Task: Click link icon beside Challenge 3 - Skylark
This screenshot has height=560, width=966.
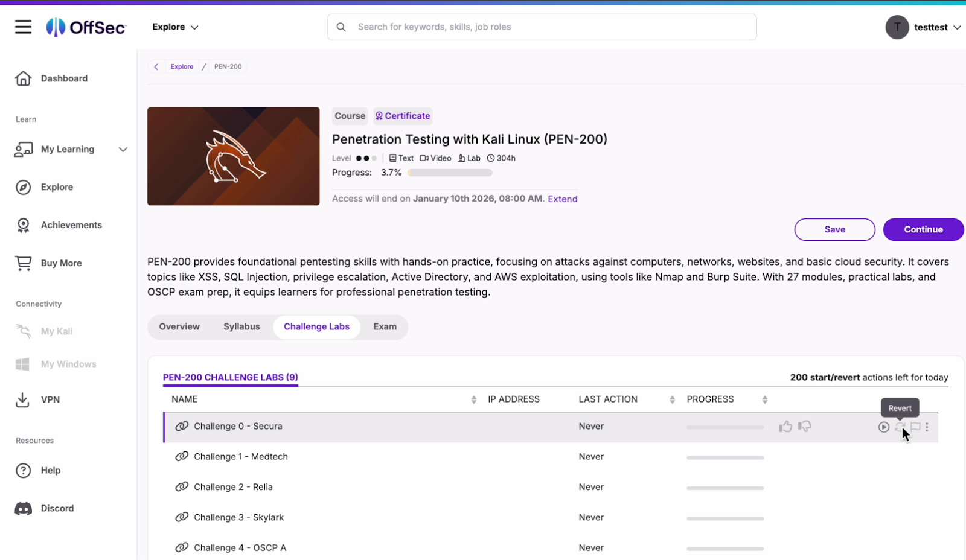Action: click(x=182, y=517)
